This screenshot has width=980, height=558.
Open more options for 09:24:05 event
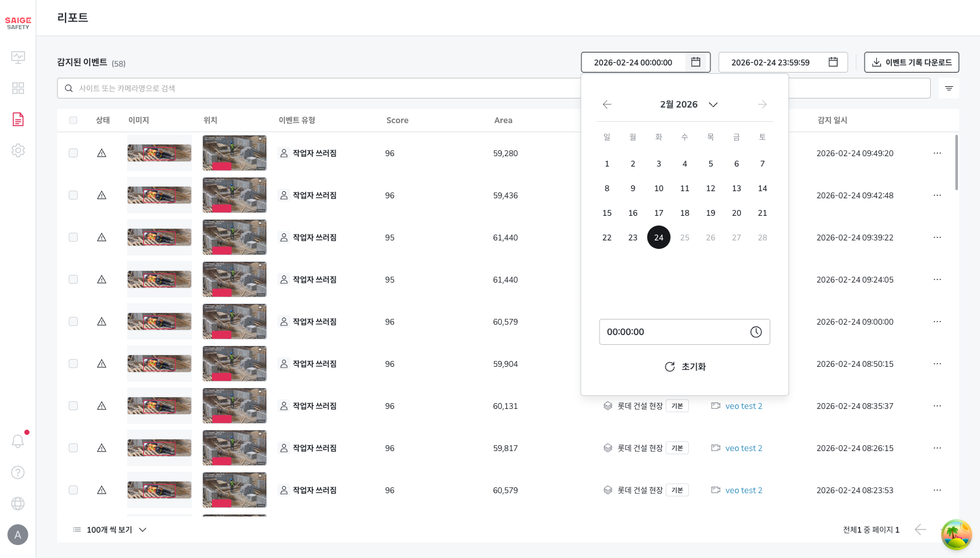point(937,279)
